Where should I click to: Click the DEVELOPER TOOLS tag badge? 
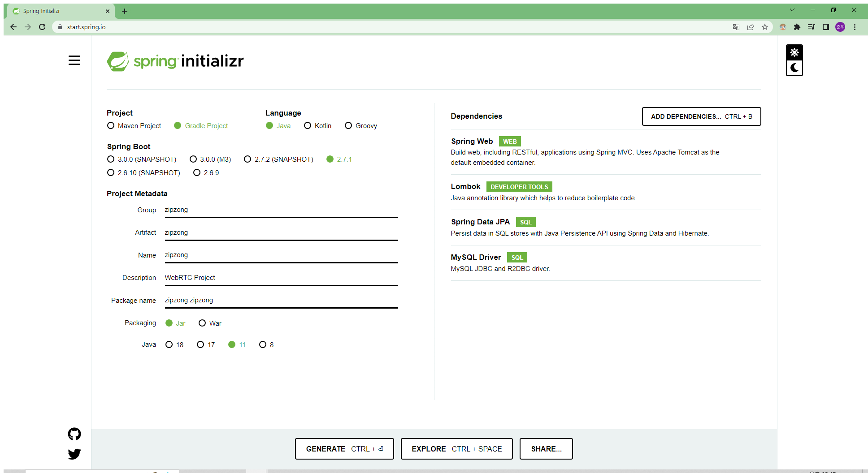point(519,187)
